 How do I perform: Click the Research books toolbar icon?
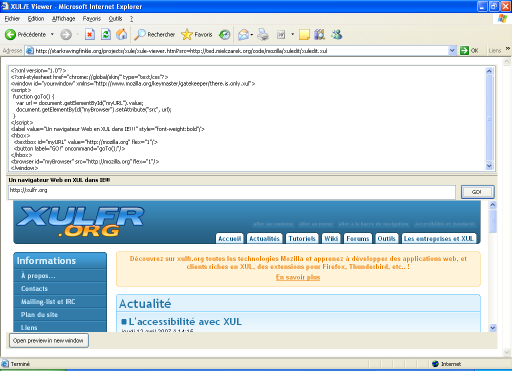[x=319, y=34]
